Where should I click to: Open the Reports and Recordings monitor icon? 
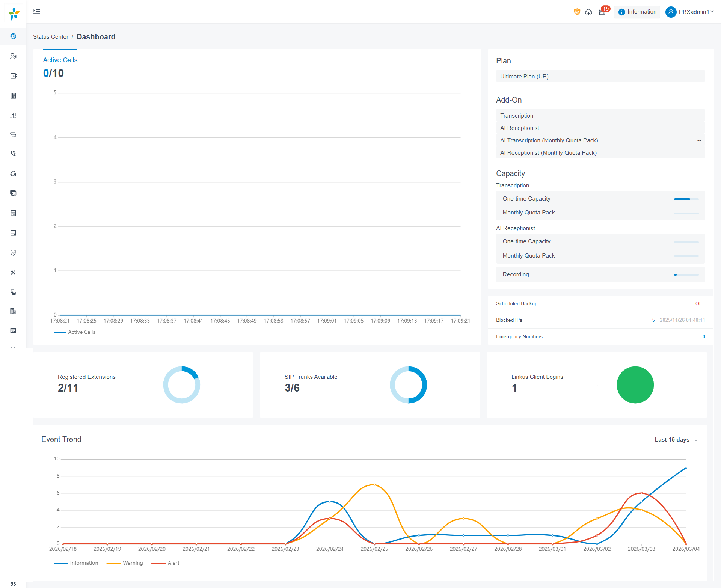[13, 331]
